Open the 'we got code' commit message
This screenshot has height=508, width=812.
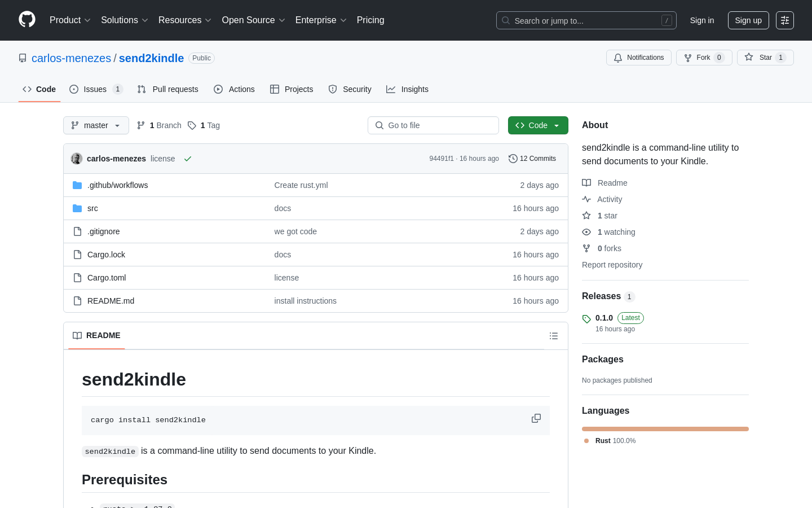click(x=295, y=231)
